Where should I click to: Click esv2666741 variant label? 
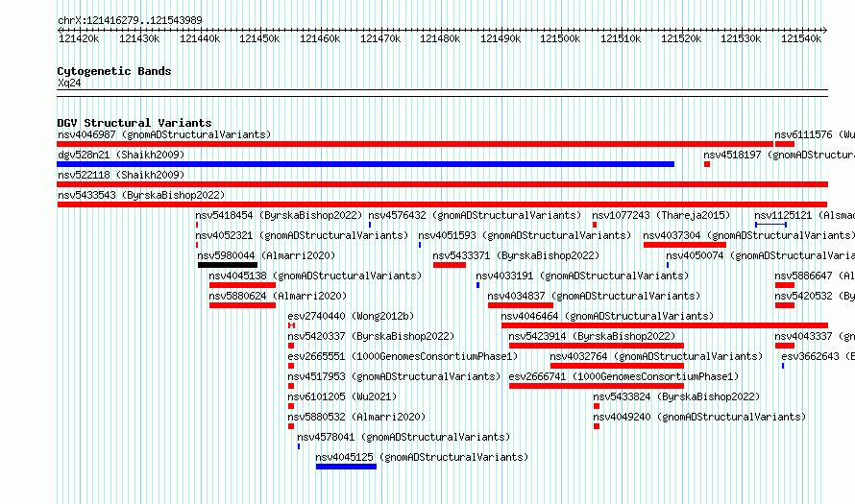pos(623,376)
